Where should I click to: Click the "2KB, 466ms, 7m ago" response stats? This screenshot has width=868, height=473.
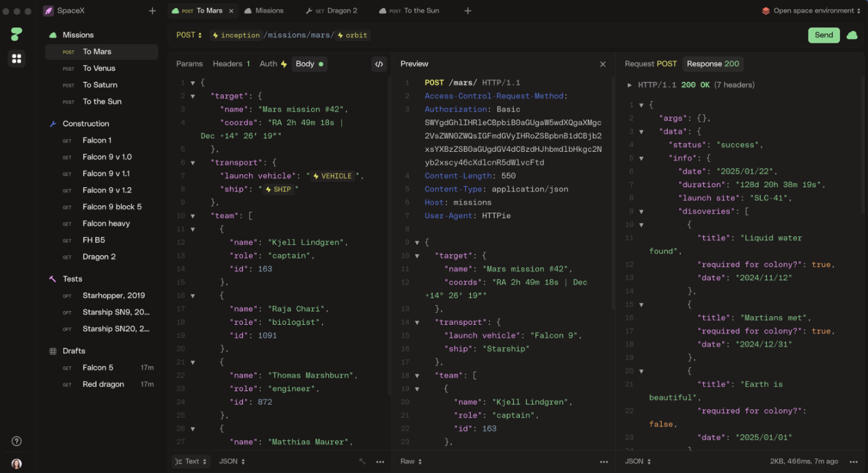click(804, 462)
